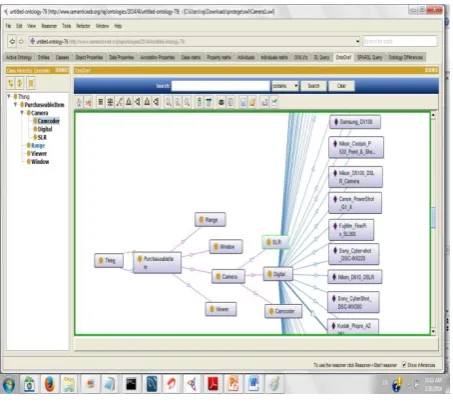The height and width of the screenshot is (418, 453).
Task: Click the OntoGraf search text field
Action: coord(220,86)
